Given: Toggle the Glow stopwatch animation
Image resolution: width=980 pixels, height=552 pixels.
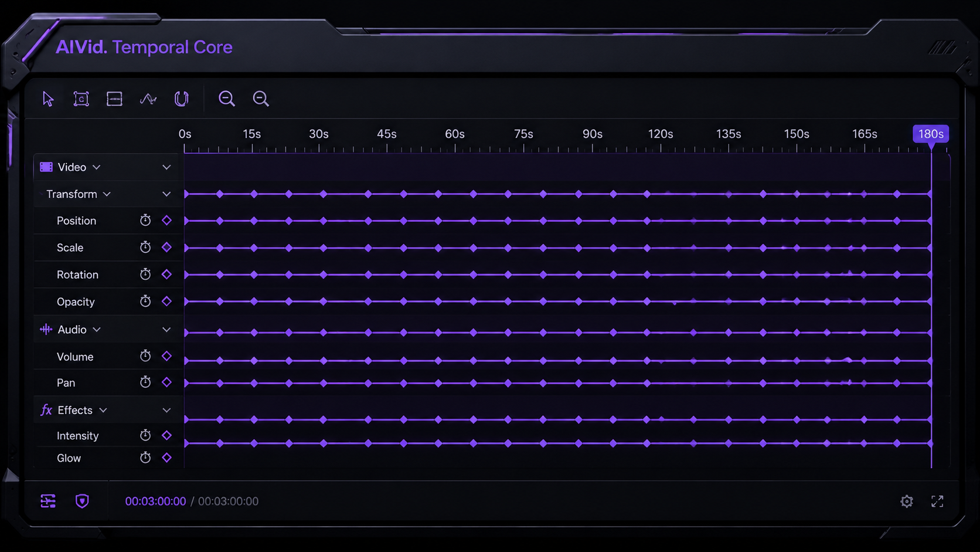Looking at the screenshot, I should pos(145,458).
